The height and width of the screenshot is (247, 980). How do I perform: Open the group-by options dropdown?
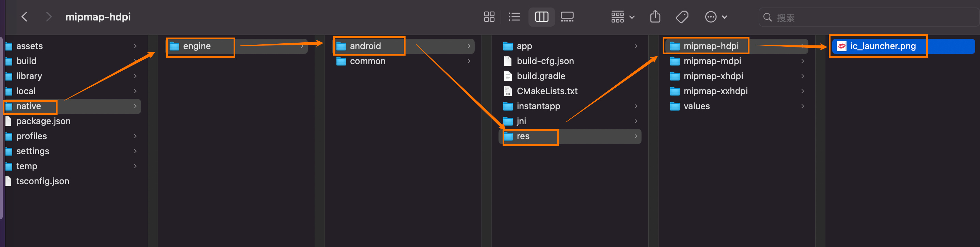pos(622,17)
